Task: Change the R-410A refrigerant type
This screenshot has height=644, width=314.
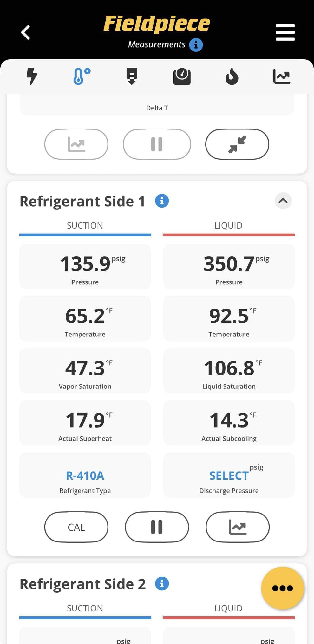Action: click(x=85, y=475)
